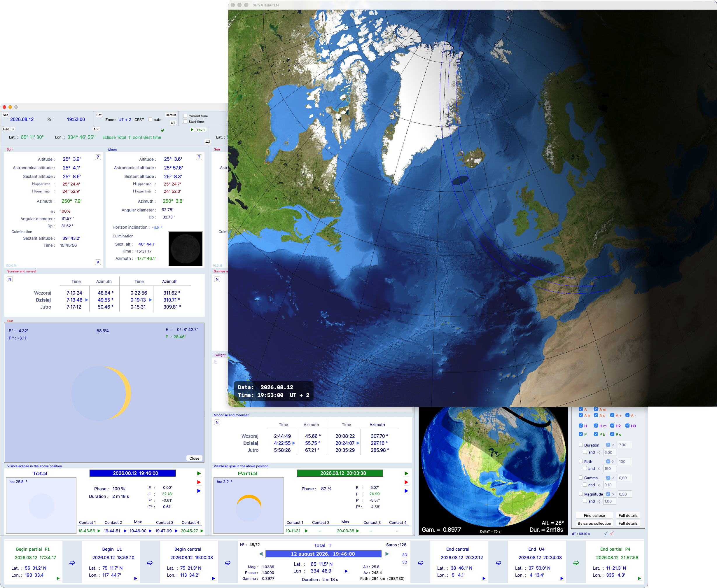Screen dimensions: 717x588
Task: Go to previous eclipse with left arrow
Action: click(260, 554)
